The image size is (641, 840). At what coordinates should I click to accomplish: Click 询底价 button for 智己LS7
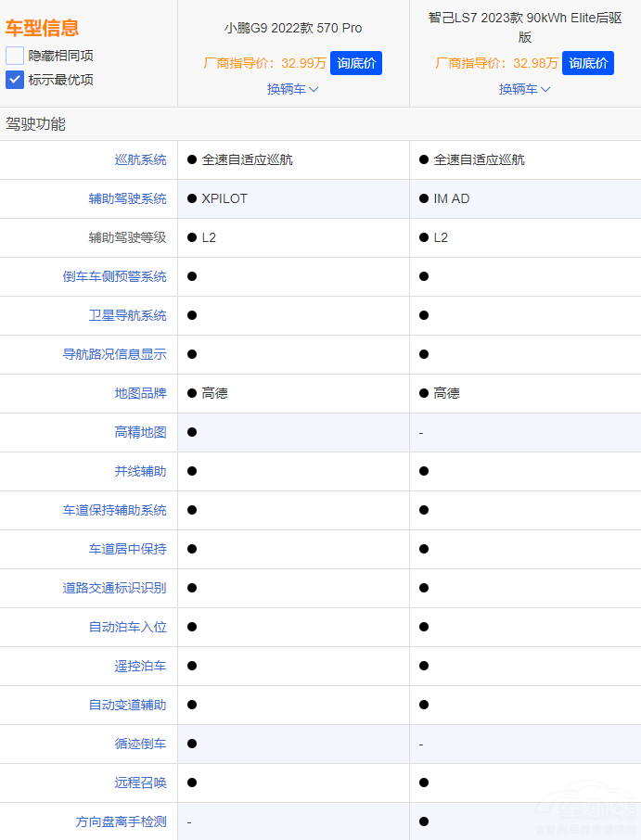point(589,63)
